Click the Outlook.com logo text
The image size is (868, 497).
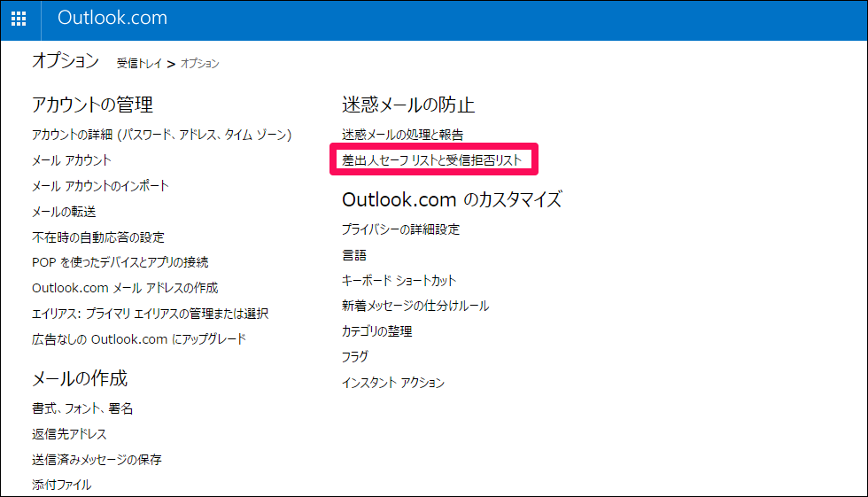pyautogui.click(x=112, y=18)
